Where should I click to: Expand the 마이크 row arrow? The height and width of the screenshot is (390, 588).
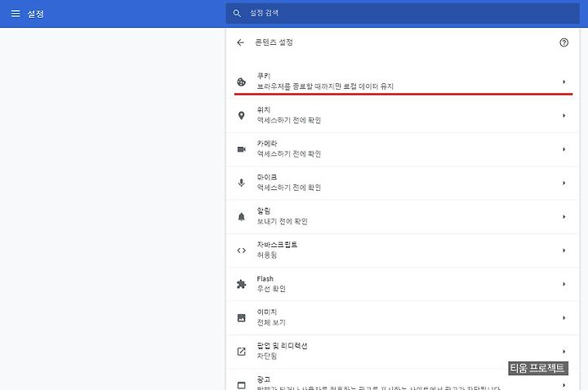point(564,183)
